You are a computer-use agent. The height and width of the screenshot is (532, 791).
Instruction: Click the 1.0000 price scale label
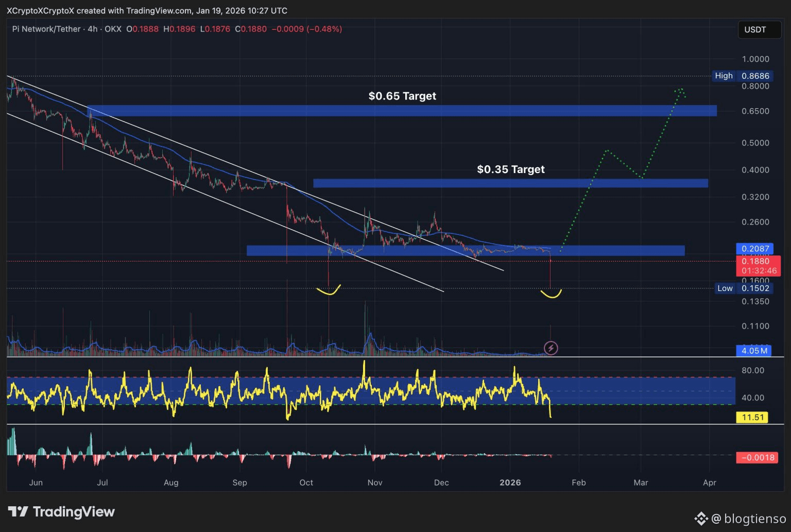[755, 59]
